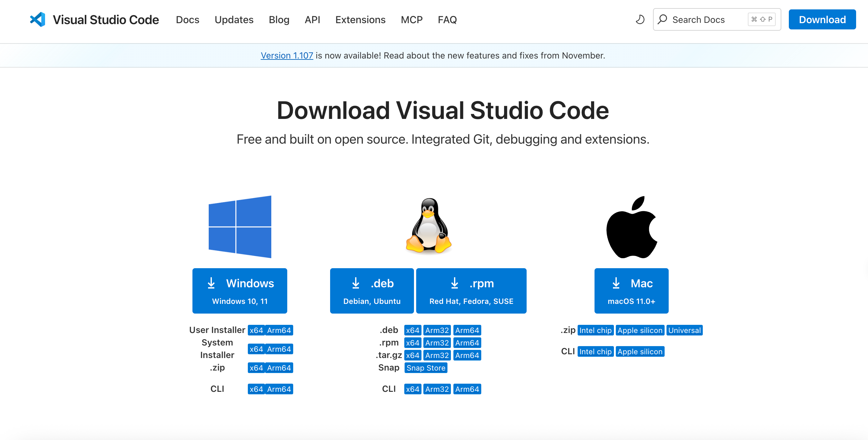Viewport: 868px width, 440px height.
Task: Click the keyboard shortcut hint in search box
Action: pos(762,19)
